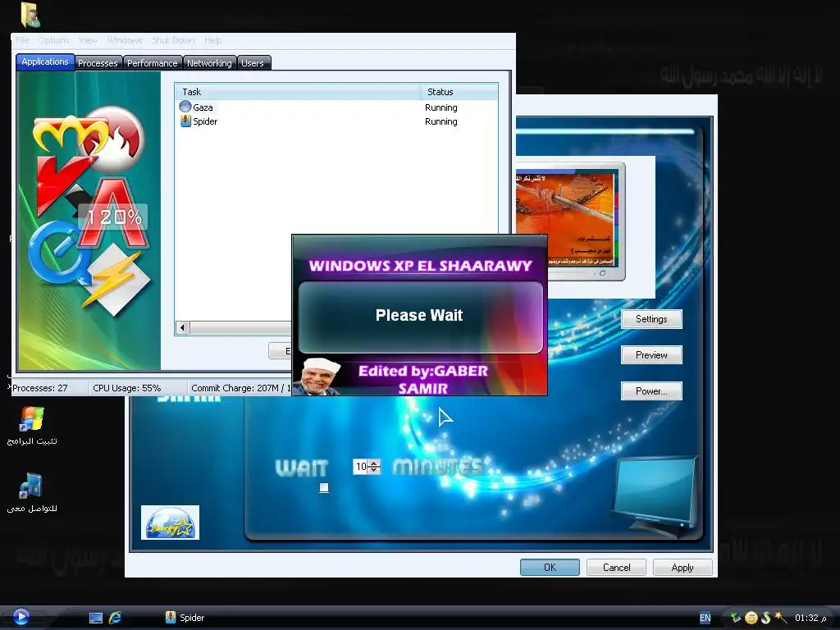
Task: Click Apply button in Display dialog
Action: click(x=682, y=568)
